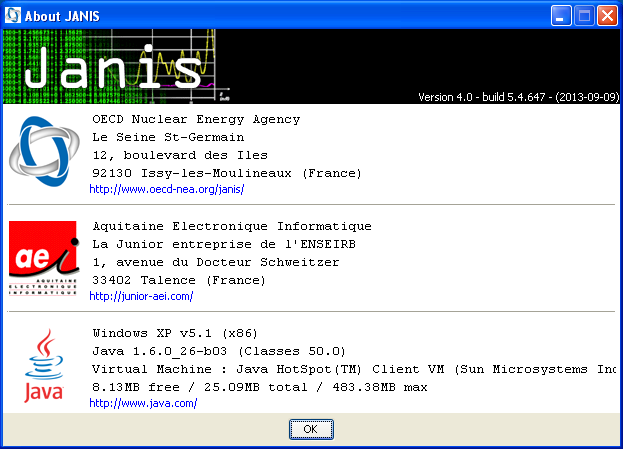Follow the www.java.com link
This screenshot has width=623, height=449.
143,403
